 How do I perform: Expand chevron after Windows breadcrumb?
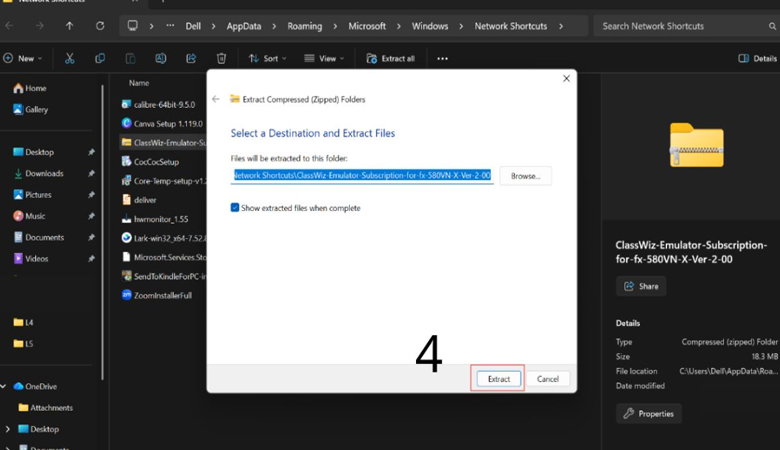point(461,26)
